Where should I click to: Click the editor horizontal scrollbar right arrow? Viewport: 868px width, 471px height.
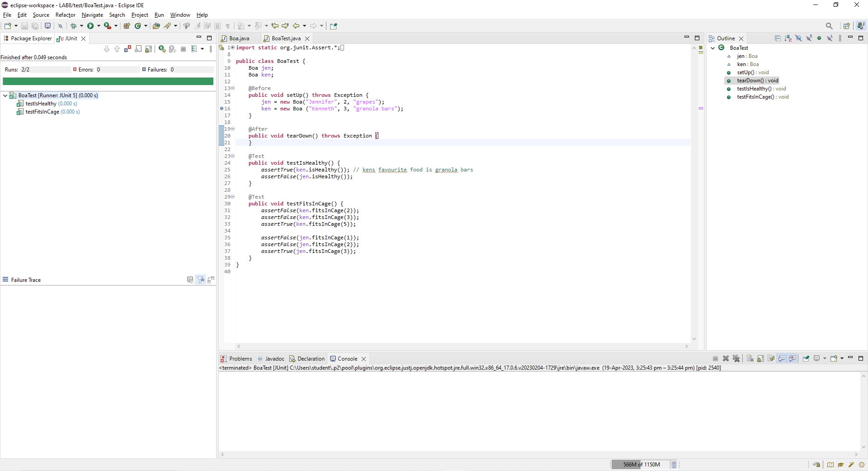pos(686,347)
